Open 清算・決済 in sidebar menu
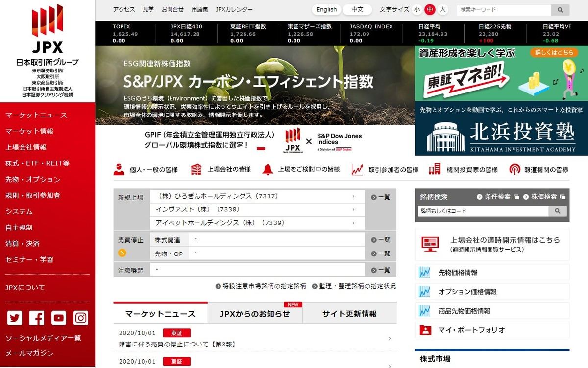The image size is (588, 368). pos(23,243)
